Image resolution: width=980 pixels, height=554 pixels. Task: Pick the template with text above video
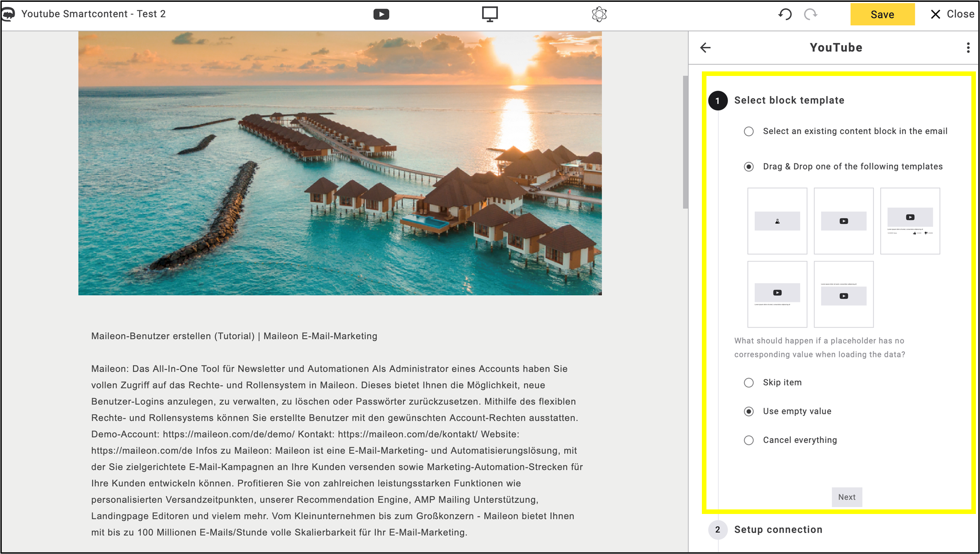point(843,294)
